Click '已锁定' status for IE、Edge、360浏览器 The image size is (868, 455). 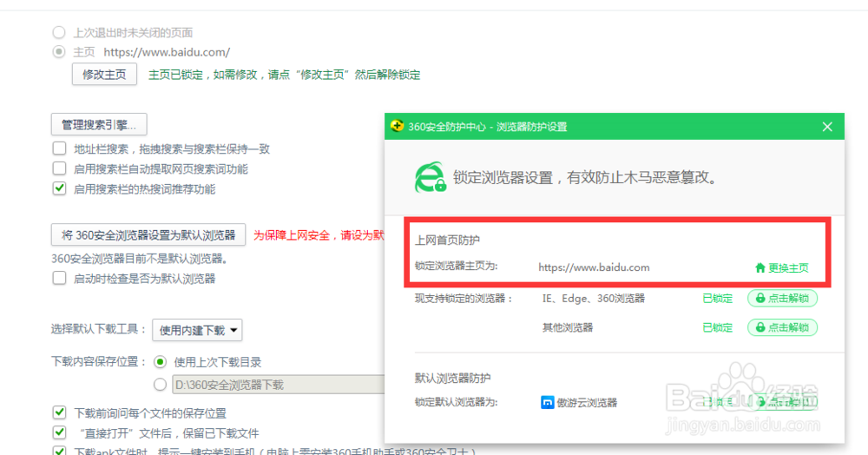pos(718,299)
